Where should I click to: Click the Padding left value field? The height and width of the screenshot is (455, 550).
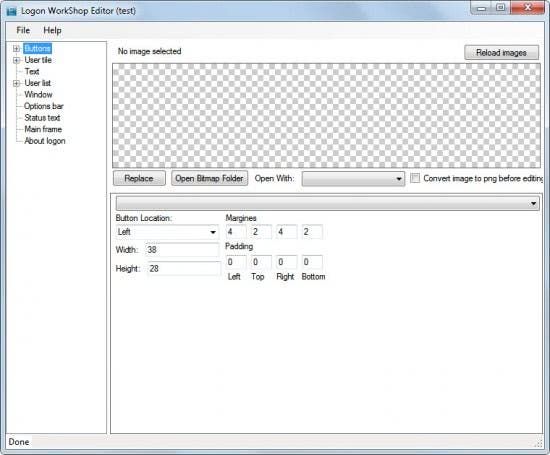coord(236,262)
